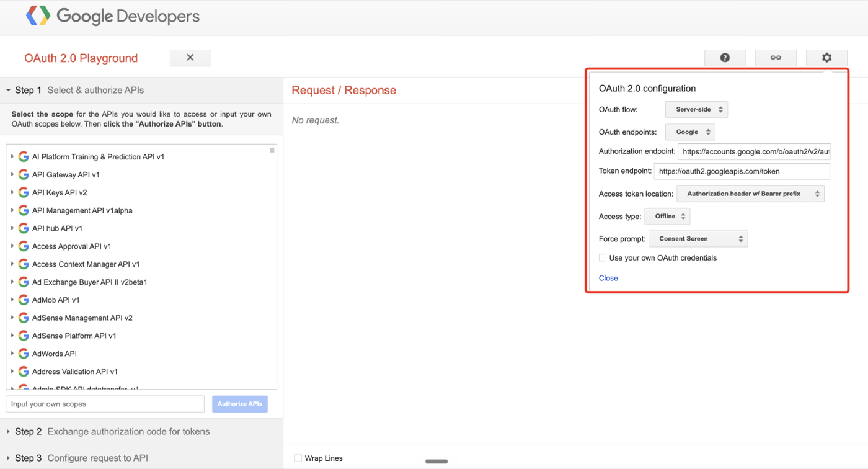Click Google icon beside AdWords API
Image resolution: width=868 pixels, height=469 pixels.
24,354
